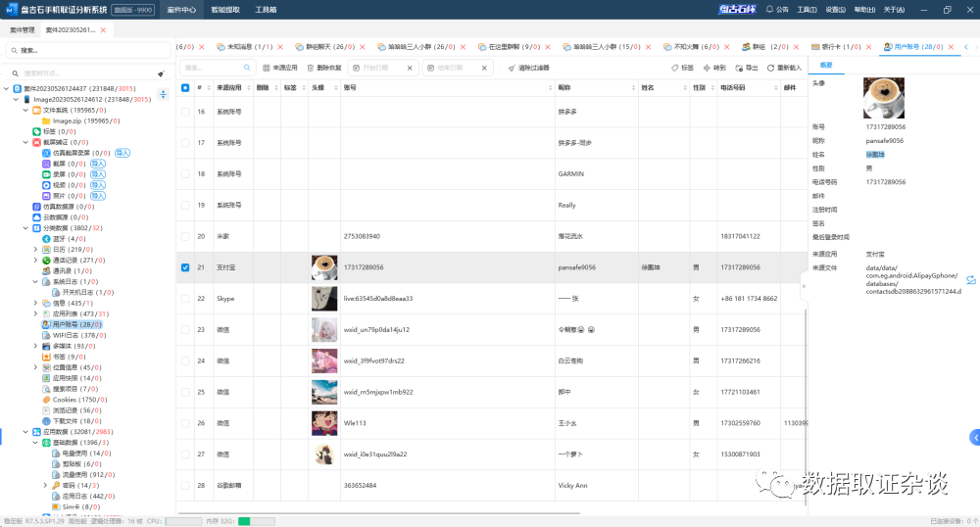Open the 帮助(H) menu
This screenshot has width=980, height=527.
(x=864, y=10)
